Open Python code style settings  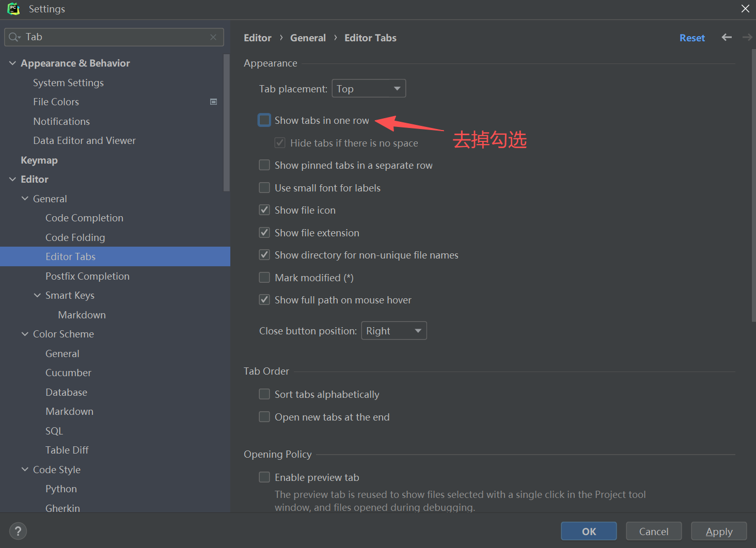[x=61, y=489]
